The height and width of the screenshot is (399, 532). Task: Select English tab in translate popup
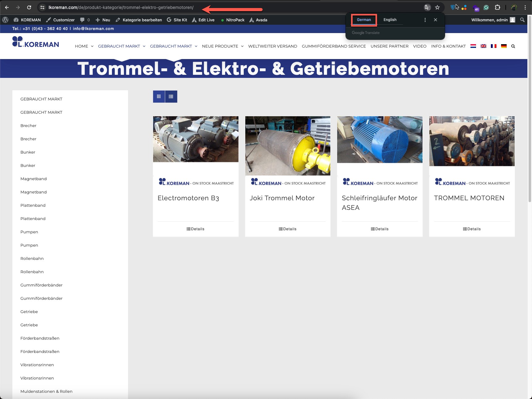pyautogui.click(x=390, y=20)
